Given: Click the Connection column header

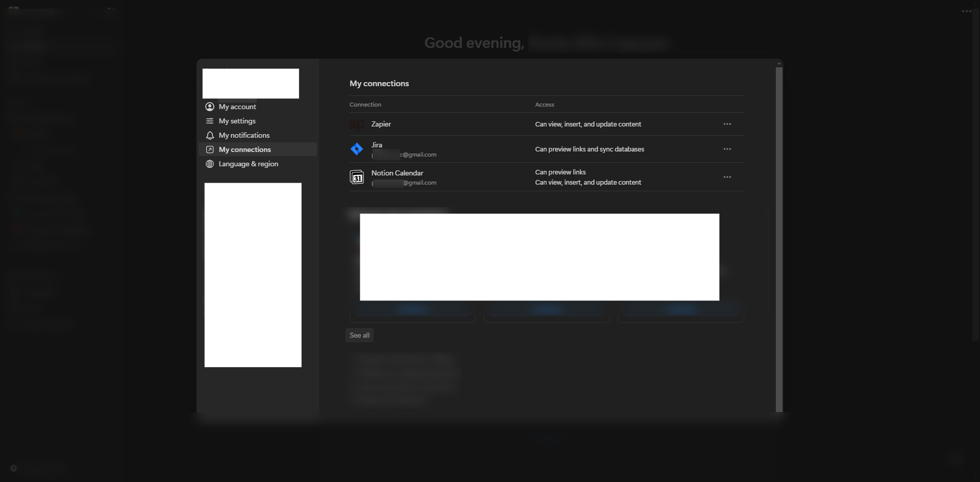Looking at the screenshot, I should pyautogui.click(x=365, y=105).
